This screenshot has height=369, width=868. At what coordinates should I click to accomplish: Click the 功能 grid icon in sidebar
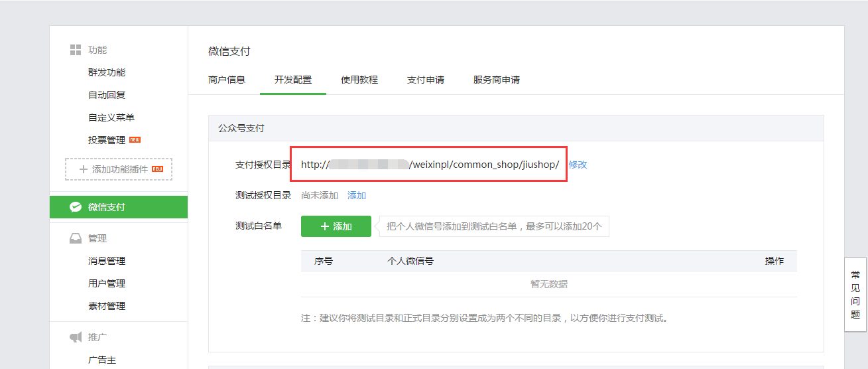click(x=76, y=50)
